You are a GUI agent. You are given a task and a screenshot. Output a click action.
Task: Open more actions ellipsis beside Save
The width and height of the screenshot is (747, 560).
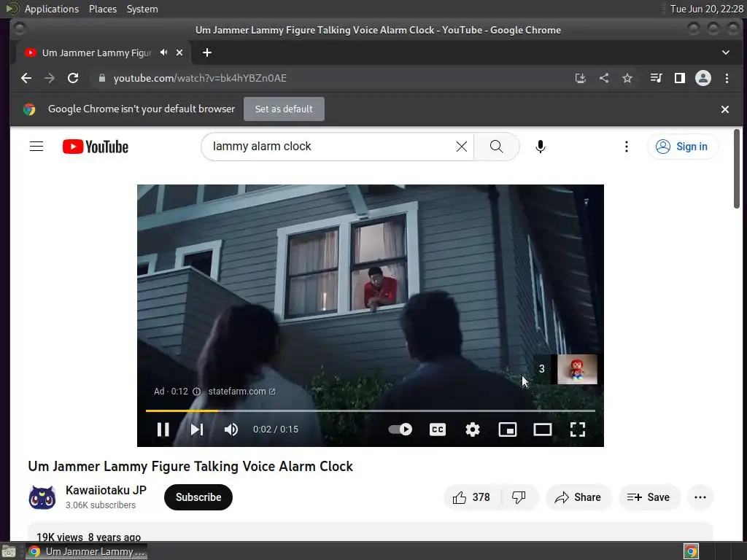point(700,497)
